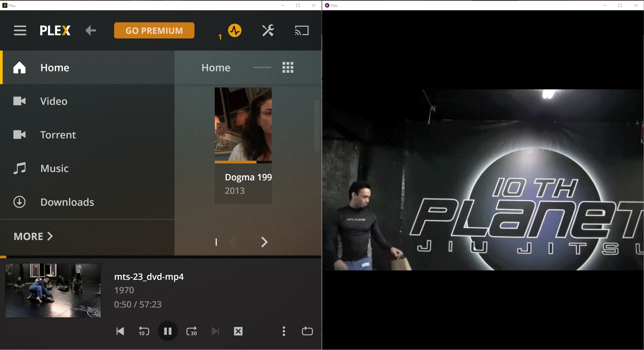Advance the Home carousel with the right chevron
Viewport: 644px width, 350px height.
(264, 242)
